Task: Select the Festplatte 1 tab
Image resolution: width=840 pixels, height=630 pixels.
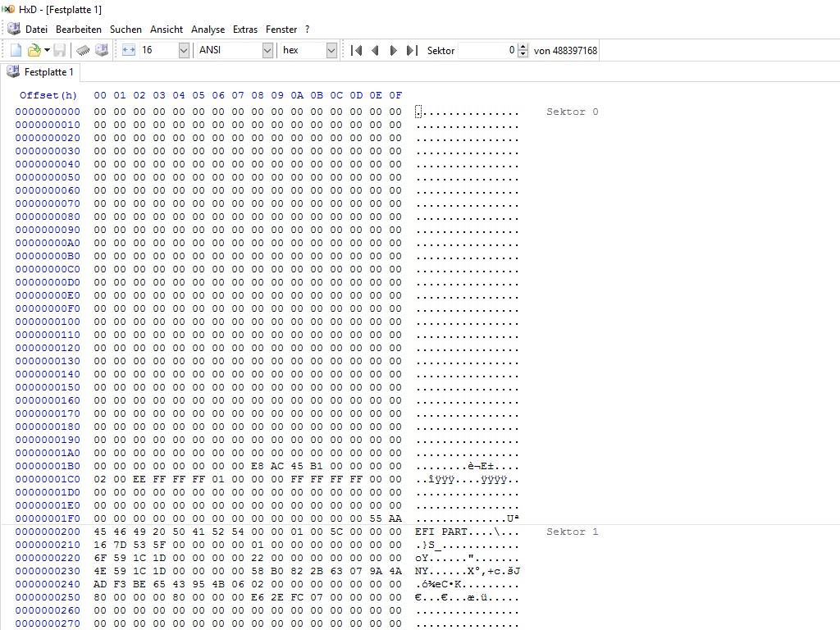Action: pyautogui.click(x=40, y=72)
